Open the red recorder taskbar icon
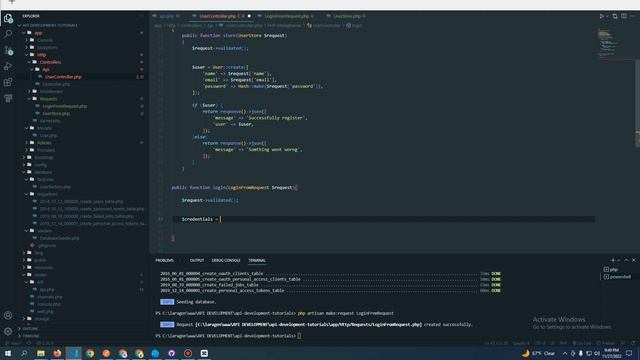 (188, 353)
